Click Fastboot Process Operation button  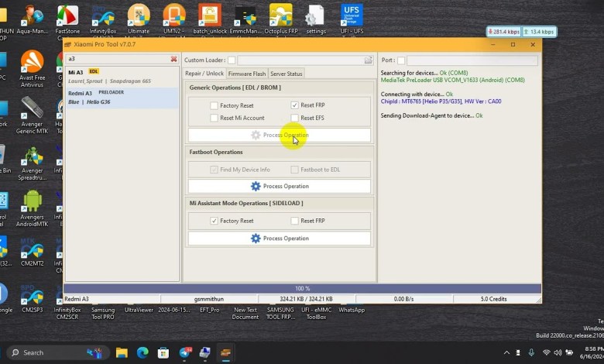pyautogui.click(x=280, y=186)
